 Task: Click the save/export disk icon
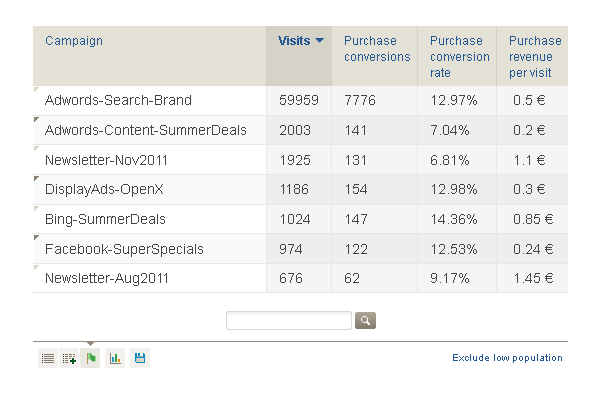pos(140,358)
